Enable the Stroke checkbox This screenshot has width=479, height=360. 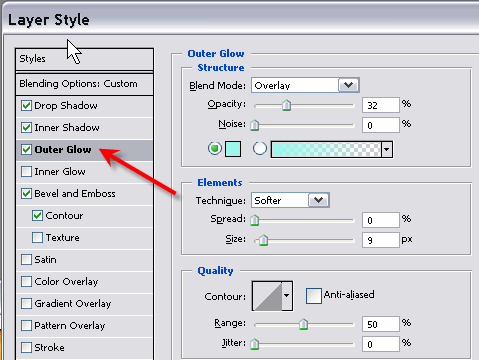click(26, 348)
